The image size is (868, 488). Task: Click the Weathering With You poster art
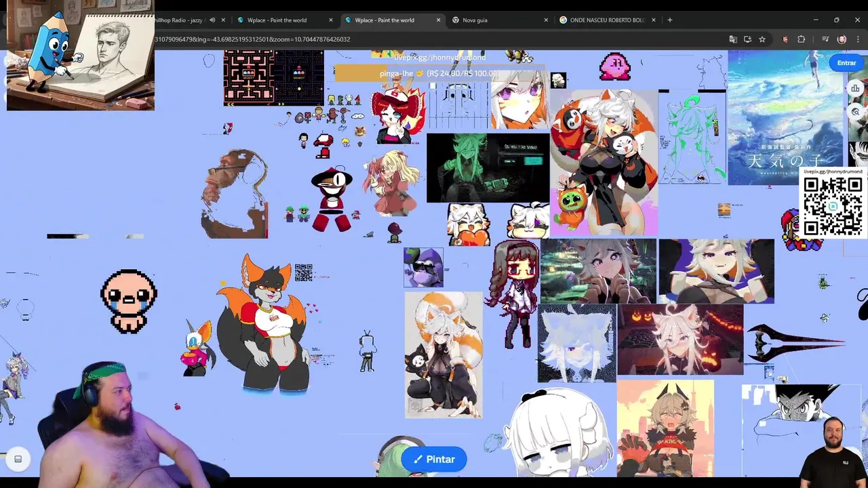pos(785,117)
